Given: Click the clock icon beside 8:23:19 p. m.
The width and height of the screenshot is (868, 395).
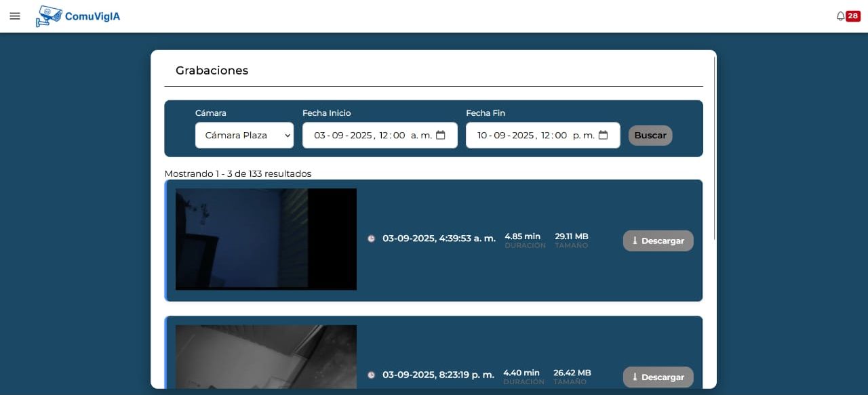Looking at the screenshot, I should 371,375.
